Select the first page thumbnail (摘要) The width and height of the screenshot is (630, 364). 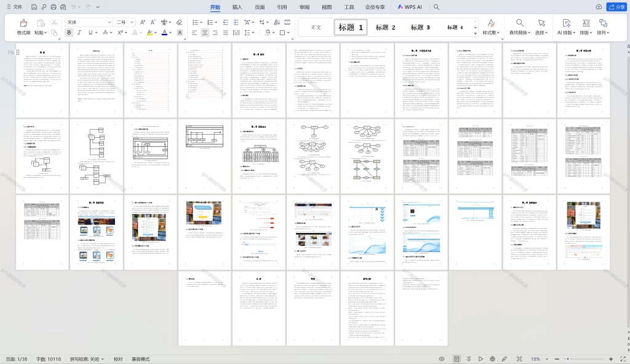(42, 81)
